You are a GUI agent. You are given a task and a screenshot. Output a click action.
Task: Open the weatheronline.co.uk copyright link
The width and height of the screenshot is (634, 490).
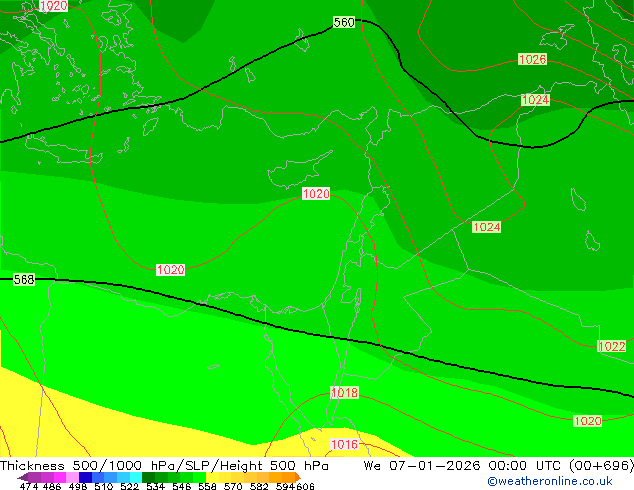coord(550,481)
